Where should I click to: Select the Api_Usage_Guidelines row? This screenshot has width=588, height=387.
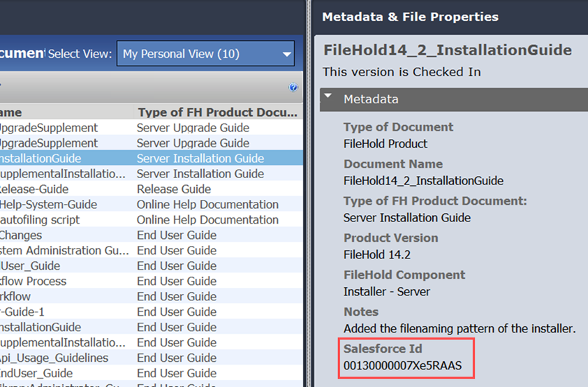click(x=151, y=358)
